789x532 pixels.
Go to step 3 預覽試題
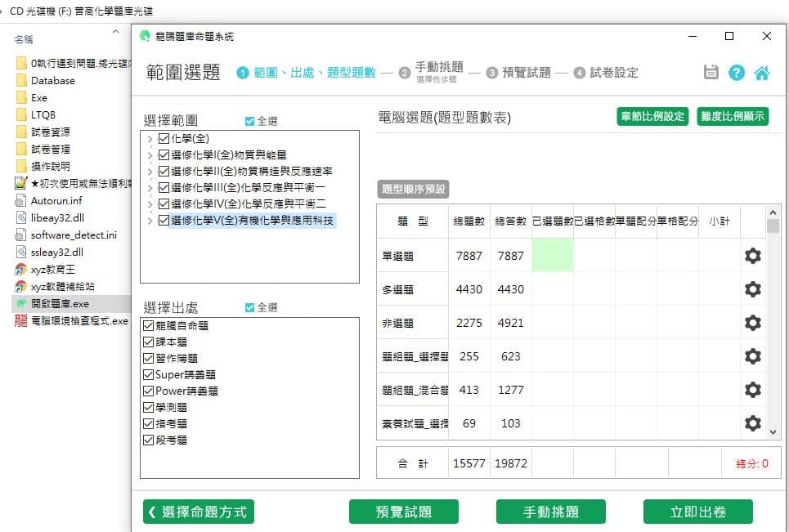coord(519,73)
